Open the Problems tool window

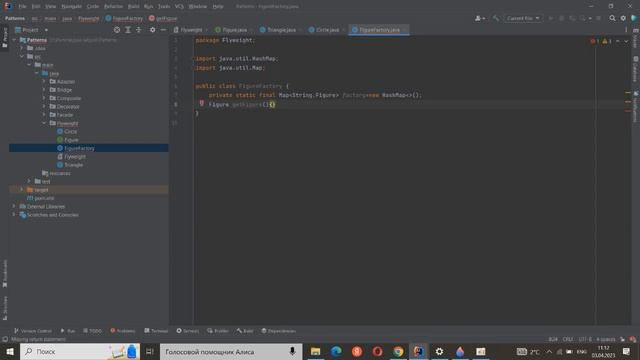pyautogui.click(x=123, y=331)
